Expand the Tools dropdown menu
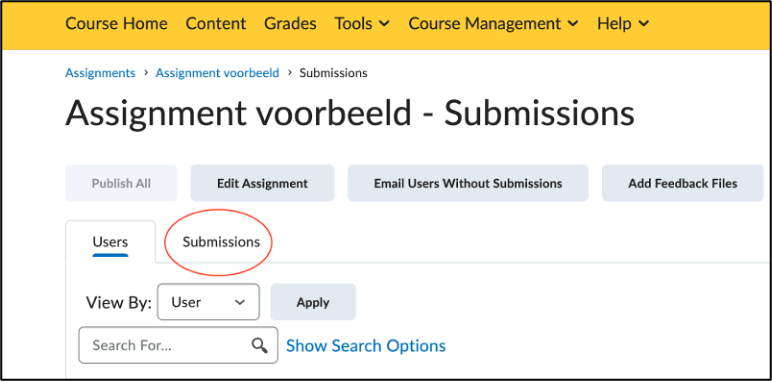 [x=362, y=23]
